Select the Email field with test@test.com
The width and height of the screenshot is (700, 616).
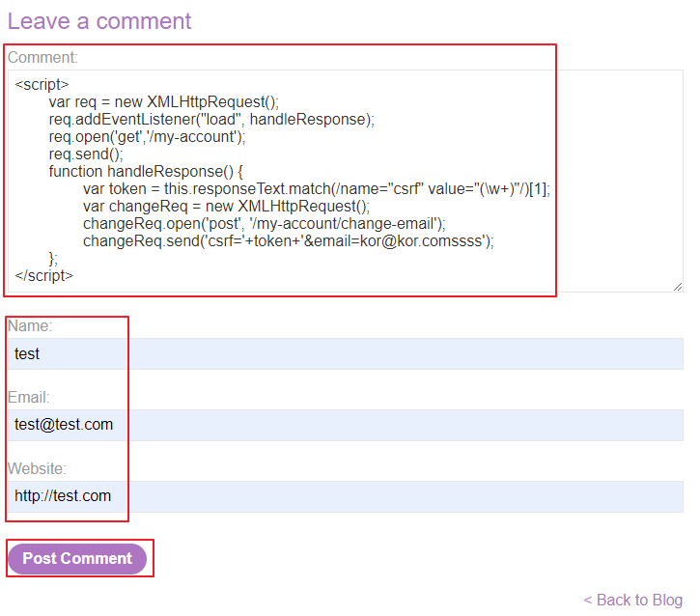point(345,425)
